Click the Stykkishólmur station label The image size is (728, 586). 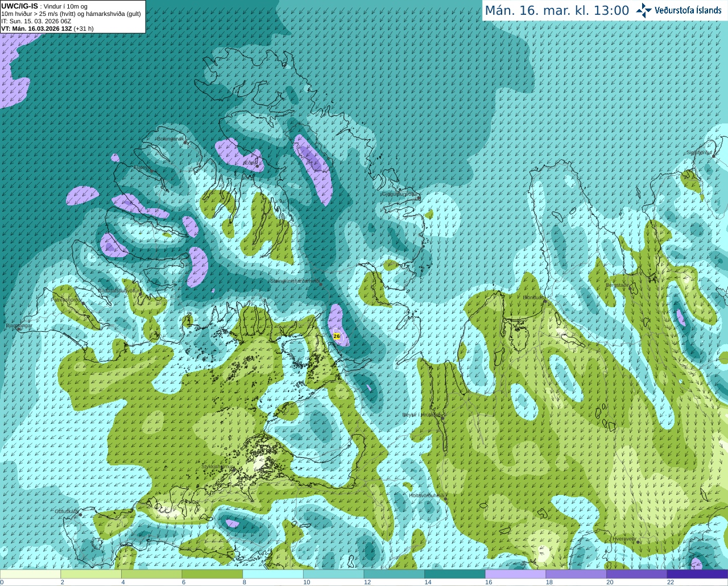[218, 467]
